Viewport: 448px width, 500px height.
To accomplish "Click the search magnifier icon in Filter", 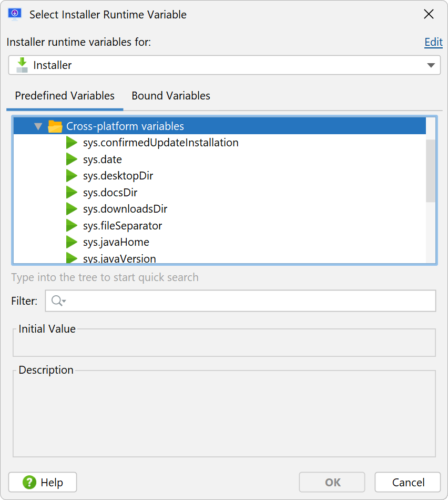I will (x=58, y=301).
